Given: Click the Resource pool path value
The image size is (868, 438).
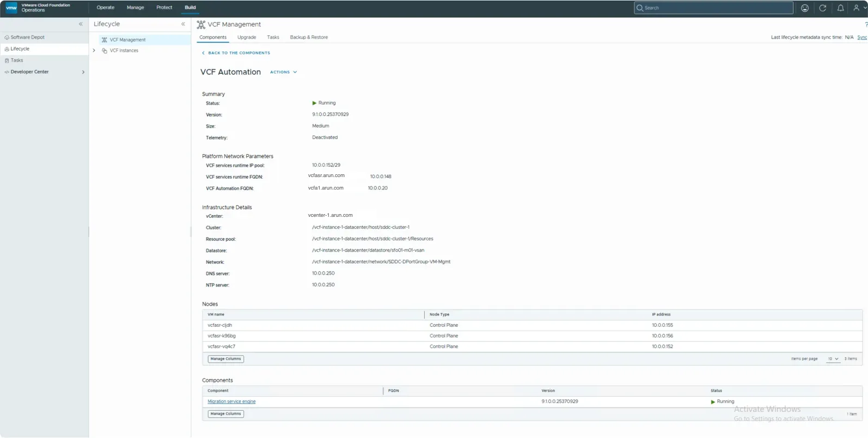Looking at the screenshot, I should click(372, 239).
